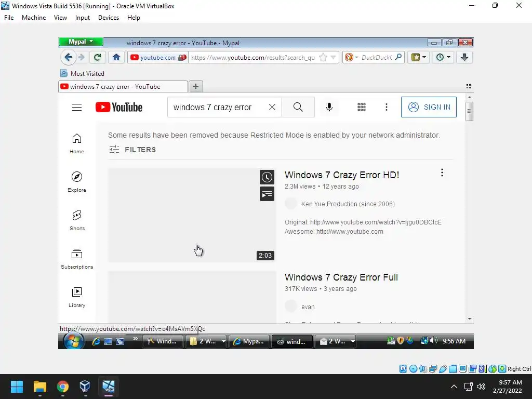Open Windows 7 Crazy Error Full title
This screenshot has height=399, width=532.
[341, 277]
